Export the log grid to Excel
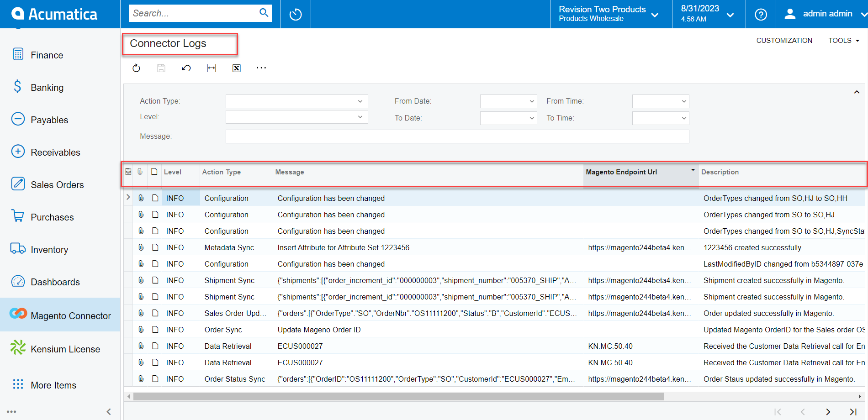The height and width of the screenshot is (420, 868). click(236, 68)
